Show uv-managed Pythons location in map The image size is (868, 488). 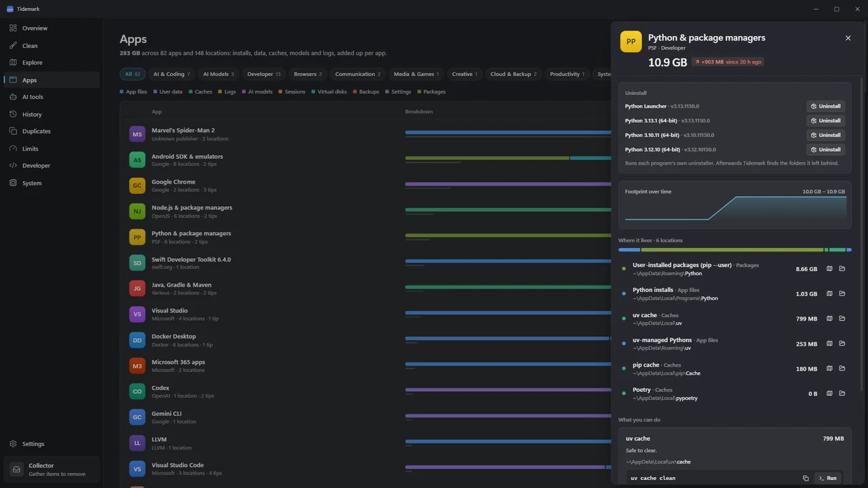(829, 344)
